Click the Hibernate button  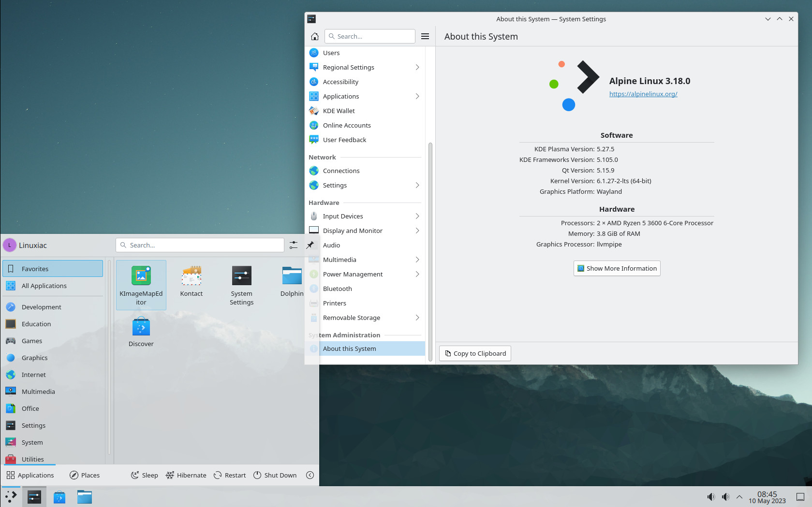tap(186, 475)
